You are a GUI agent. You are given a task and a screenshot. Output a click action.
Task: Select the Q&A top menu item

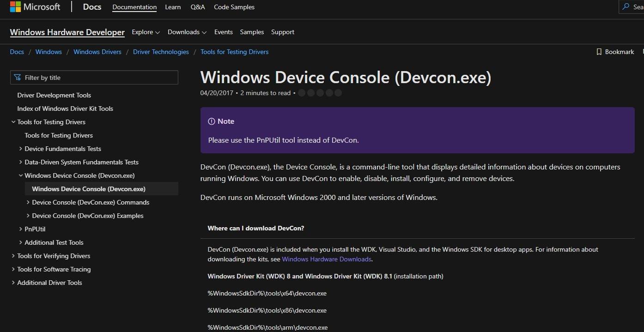pos(197,7)
